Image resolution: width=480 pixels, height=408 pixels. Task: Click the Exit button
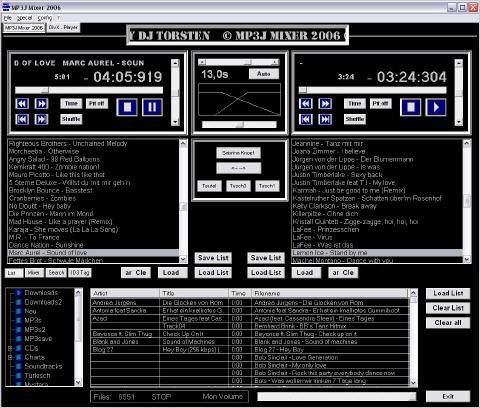click(x=448, y=396)
